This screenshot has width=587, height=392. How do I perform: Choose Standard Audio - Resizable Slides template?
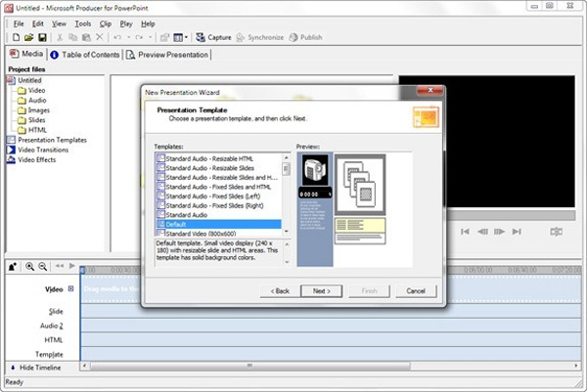[218, 168]
